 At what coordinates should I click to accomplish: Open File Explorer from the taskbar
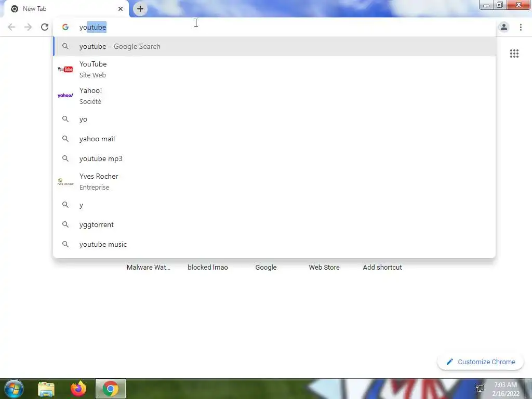point(46,389)
